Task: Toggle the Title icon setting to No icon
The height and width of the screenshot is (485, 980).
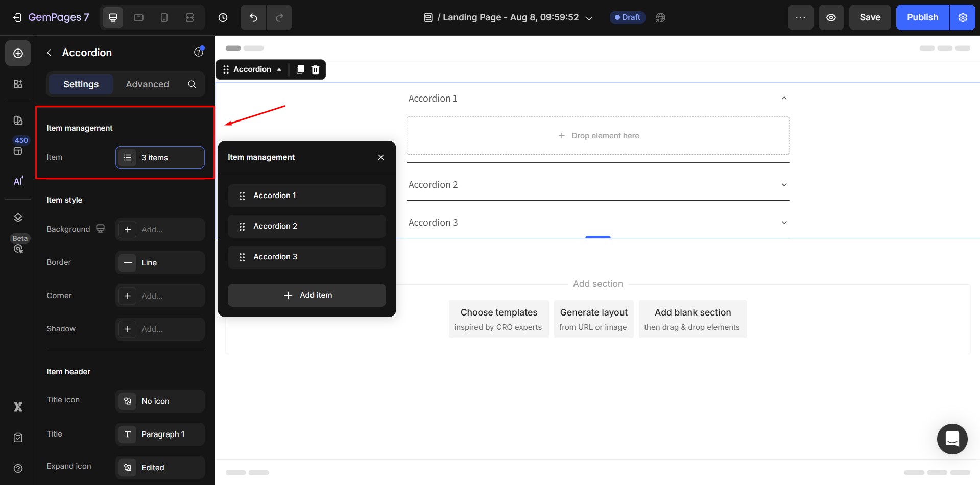Action: pyautogui.click(x=159, y=401)
